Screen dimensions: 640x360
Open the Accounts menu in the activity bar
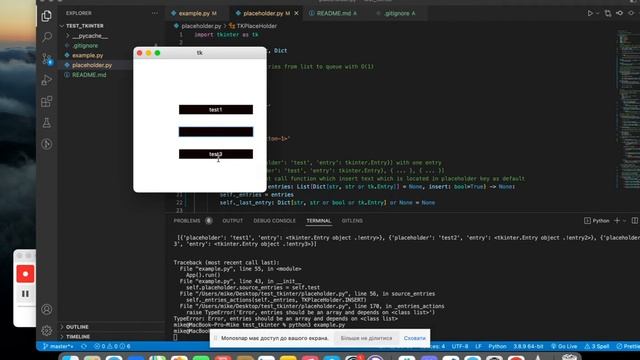click(x=47, y=309)
